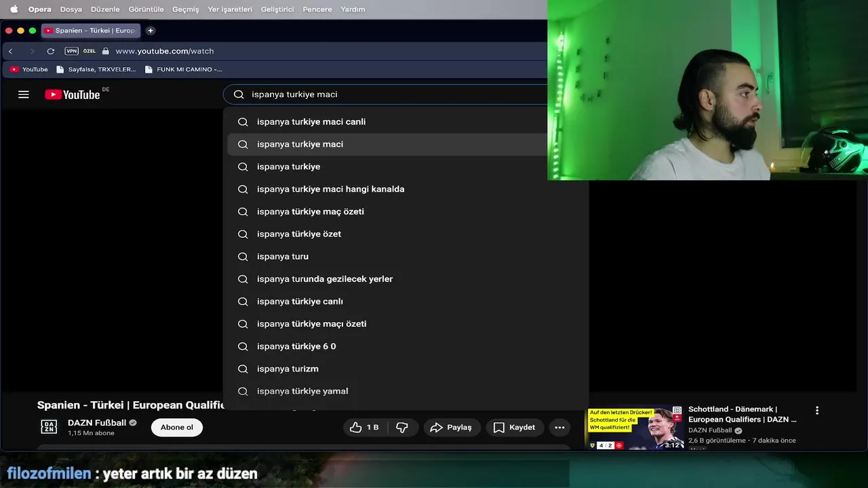Open the DAZN Fußball channel name under the video
Screen dimensions: 868x488
tap(97, 422)
